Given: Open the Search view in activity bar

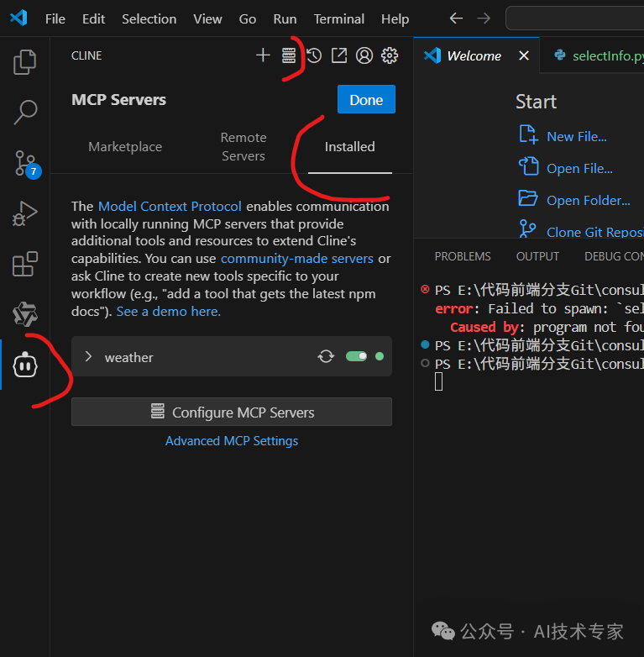Looking at the screenshot, I should coord(24,112).
